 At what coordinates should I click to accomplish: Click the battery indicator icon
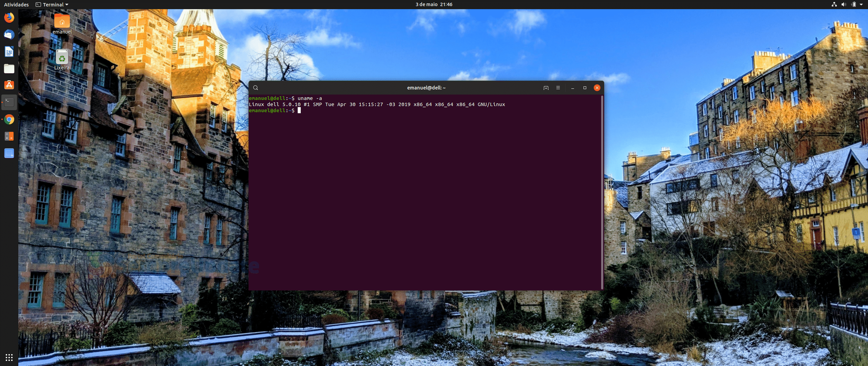[854, 4]
